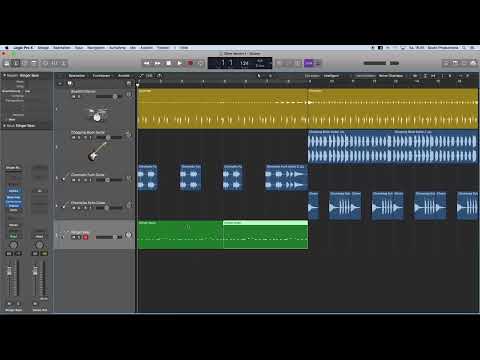Select the light green second bass region
Screen dimensions: 480x360
[x=265, y=234]
